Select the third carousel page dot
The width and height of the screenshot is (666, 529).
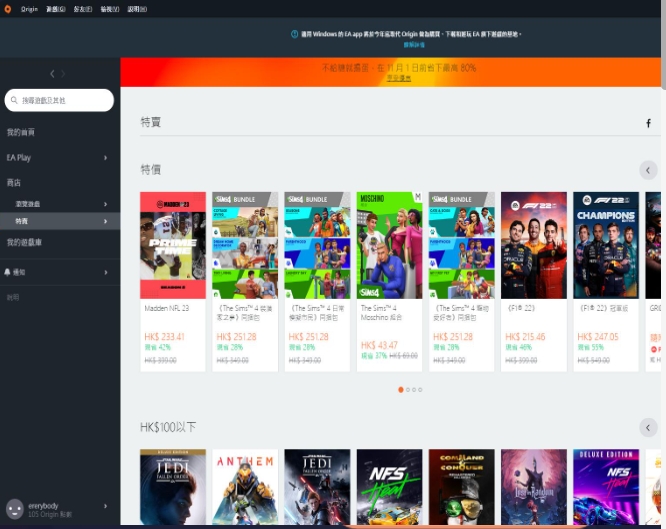(414, 390)
